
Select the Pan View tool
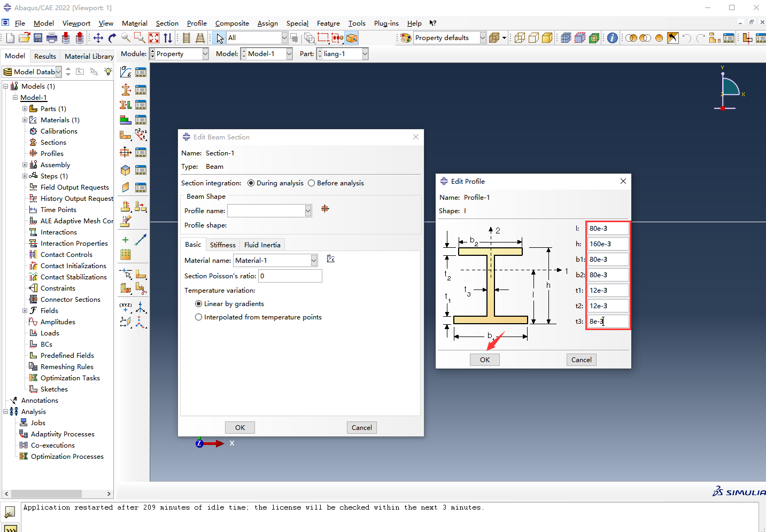point(98,38)
